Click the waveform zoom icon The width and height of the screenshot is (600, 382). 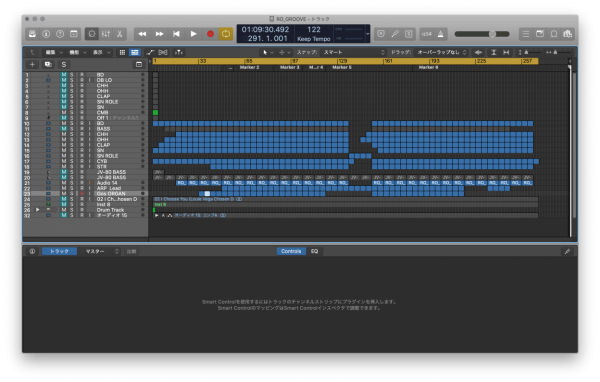(478, 52)
